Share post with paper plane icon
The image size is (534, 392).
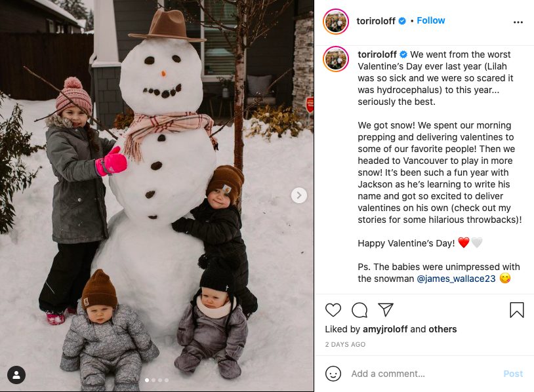coord(386,309)
